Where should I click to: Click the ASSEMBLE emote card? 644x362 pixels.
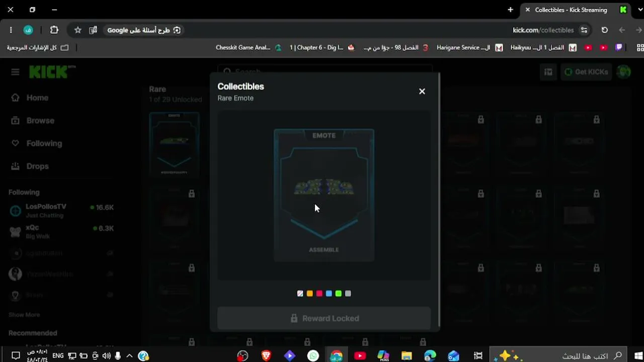(324, 195)
